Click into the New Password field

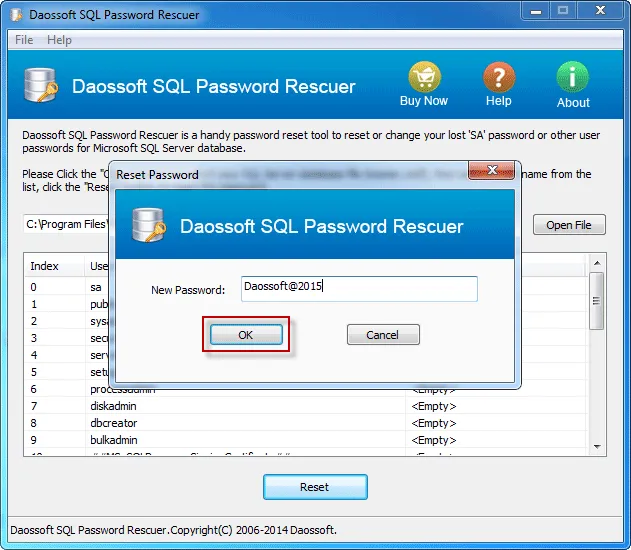359,289
